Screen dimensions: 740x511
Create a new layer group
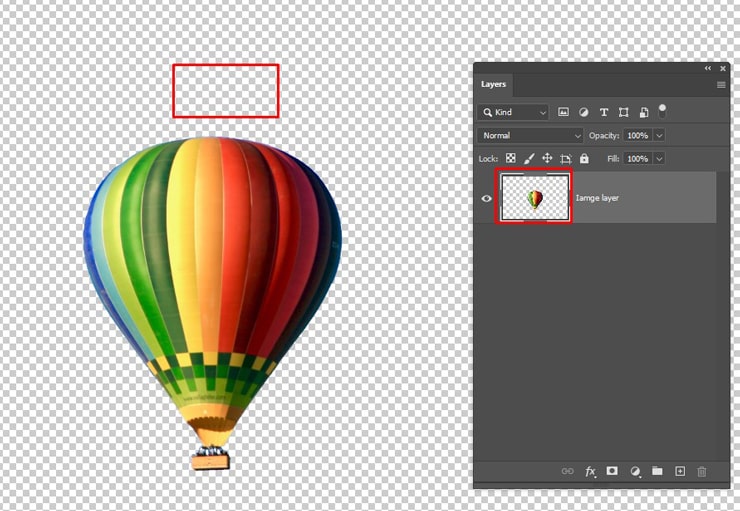click(x=657, y=471)
